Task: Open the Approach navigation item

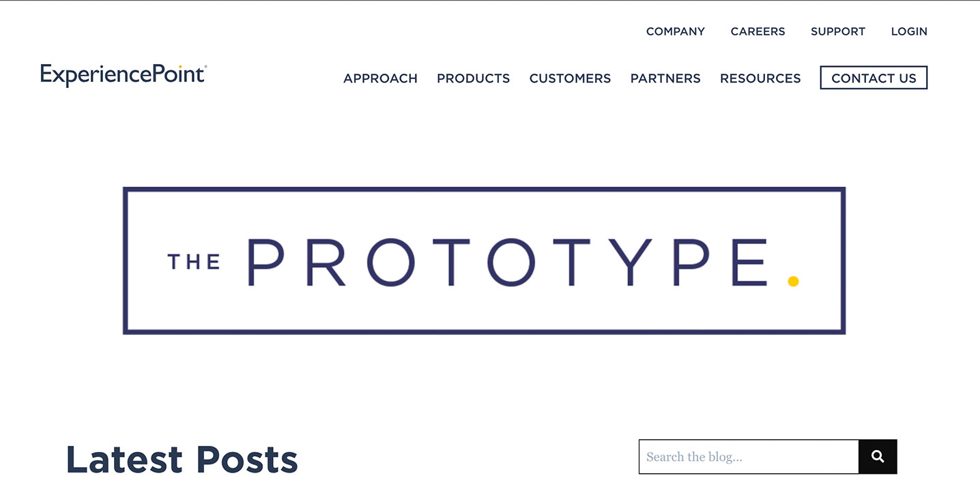Action: click(x=380, y=78)
